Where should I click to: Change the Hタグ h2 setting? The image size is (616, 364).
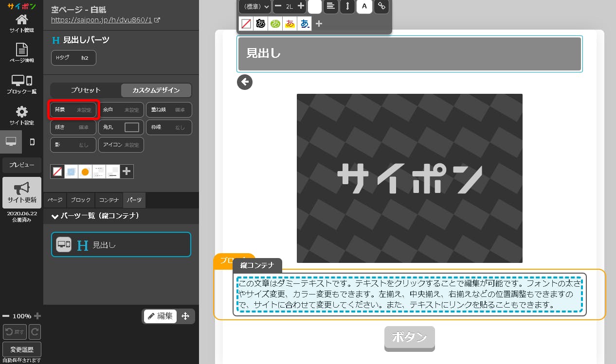click(x=73, y=58)
